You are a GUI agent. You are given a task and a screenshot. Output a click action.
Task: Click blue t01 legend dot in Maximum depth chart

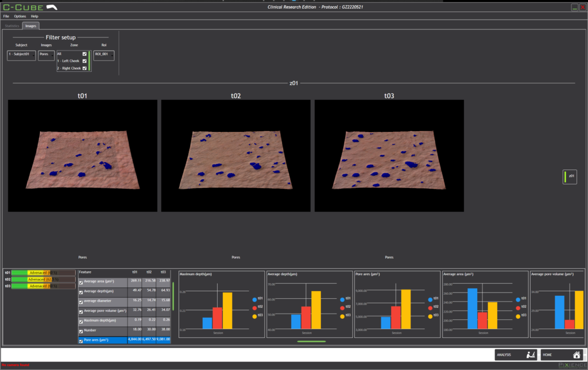[254, 299]
